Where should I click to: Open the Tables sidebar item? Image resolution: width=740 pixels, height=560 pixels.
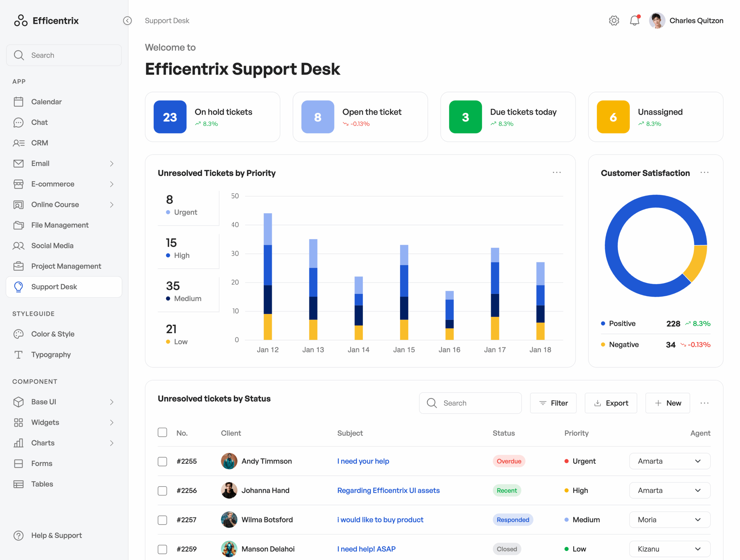42,484
